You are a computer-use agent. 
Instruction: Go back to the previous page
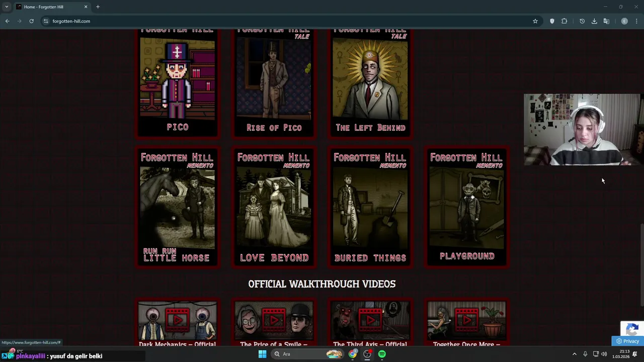point(7,21)
